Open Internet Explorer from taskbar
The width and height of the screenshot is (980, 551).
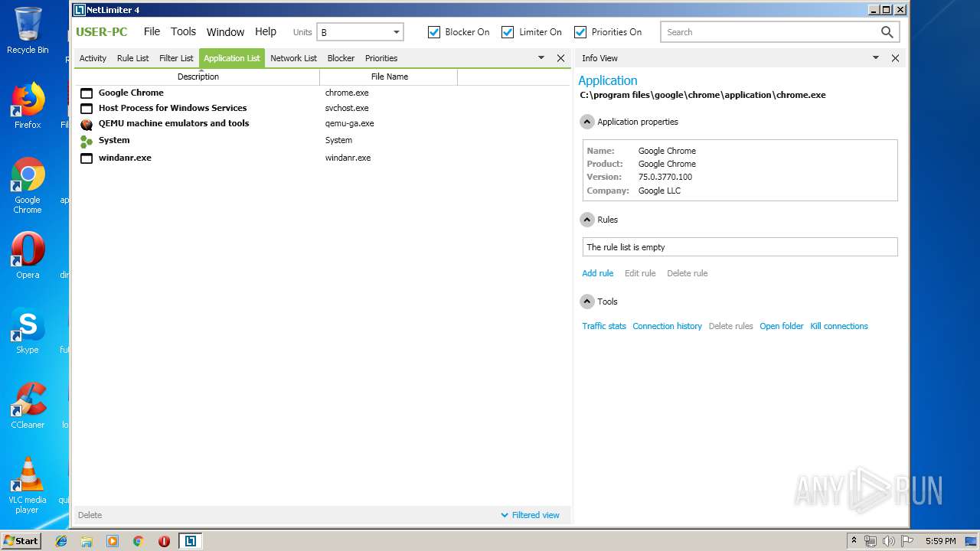pyautogui.click(x=61, y=541)
